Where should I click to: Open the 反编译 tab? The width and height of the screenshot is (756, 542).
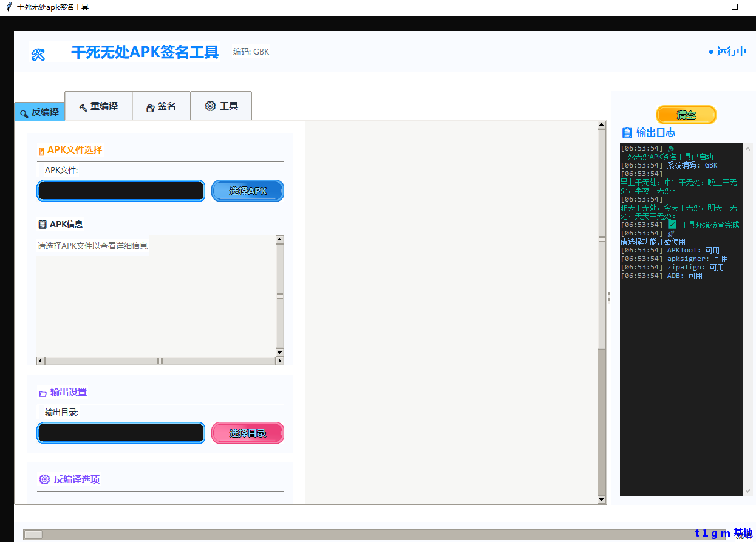(x=39, y=112)
